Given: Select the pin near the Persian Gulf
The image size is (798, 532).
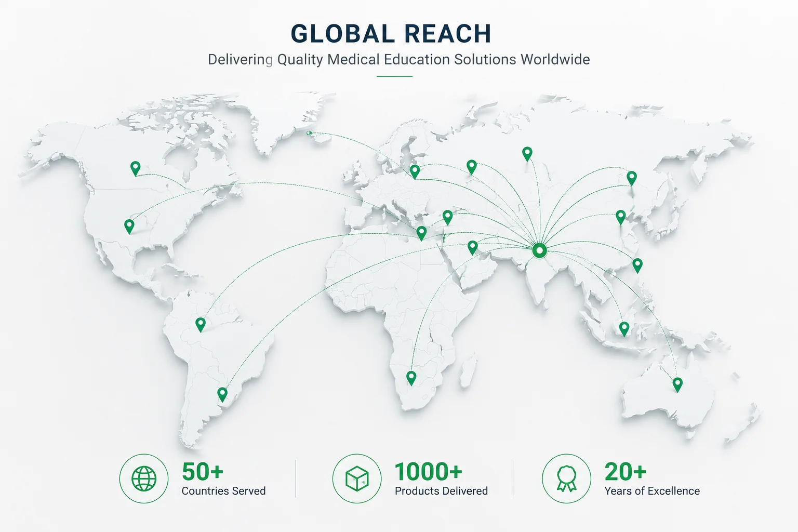Looking at the screenshot, I should point(472,247).
